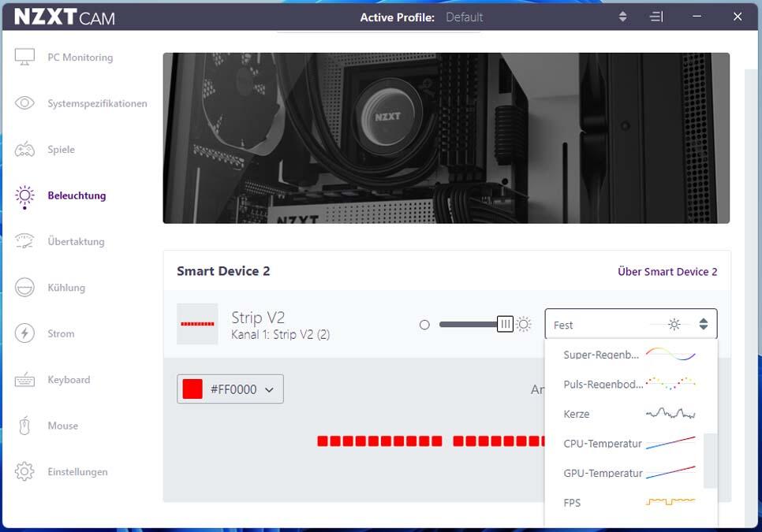Click Kanal 1: Strip V2 (2) label
Viewport: 762px width, 532px height.
coord(280,334)
